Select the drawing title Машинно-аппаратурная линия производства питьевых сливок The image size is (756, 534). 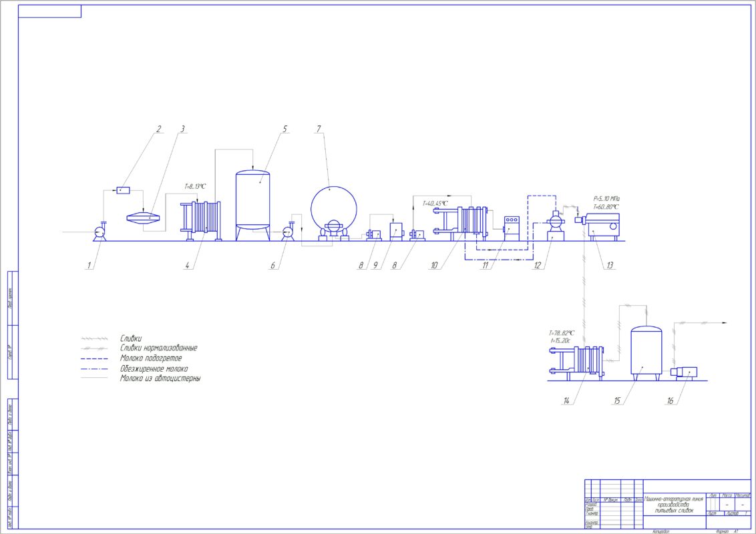(674, 505)
